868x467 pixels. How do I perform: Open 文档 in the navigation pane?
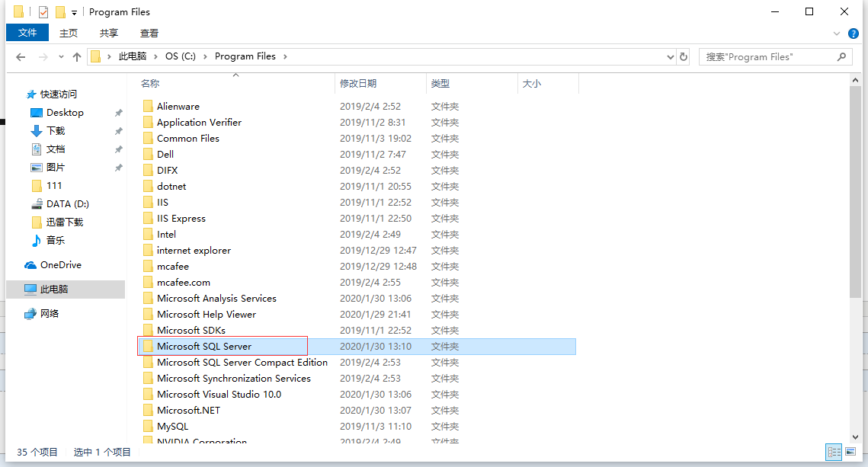pos(56,149)
